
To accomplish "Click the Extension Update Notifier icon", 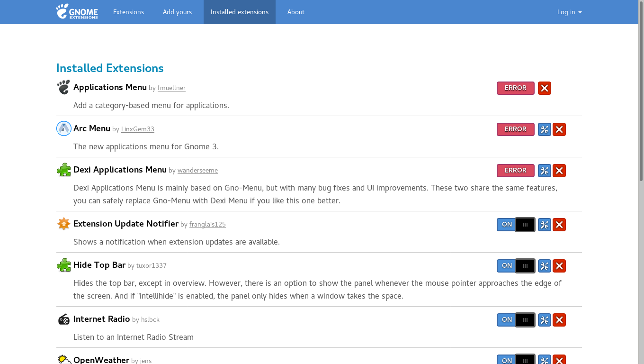I will click(63, 224).
